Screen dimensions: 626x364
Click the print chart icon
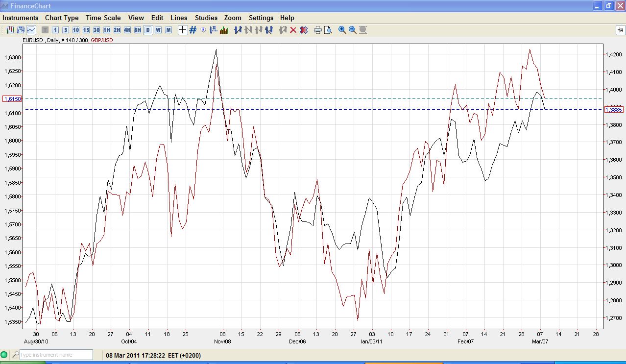(317, 30)
